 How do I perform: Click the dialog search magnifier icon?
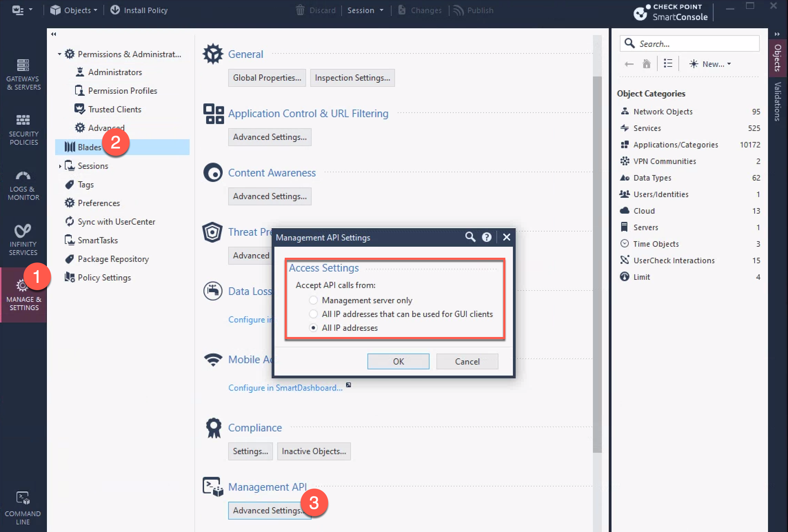[x=470, y=237]
